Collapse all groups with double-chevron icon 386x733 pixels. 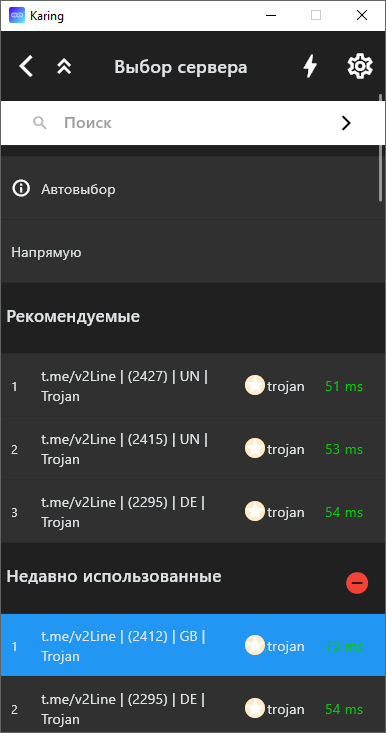(x=64, y=67)
